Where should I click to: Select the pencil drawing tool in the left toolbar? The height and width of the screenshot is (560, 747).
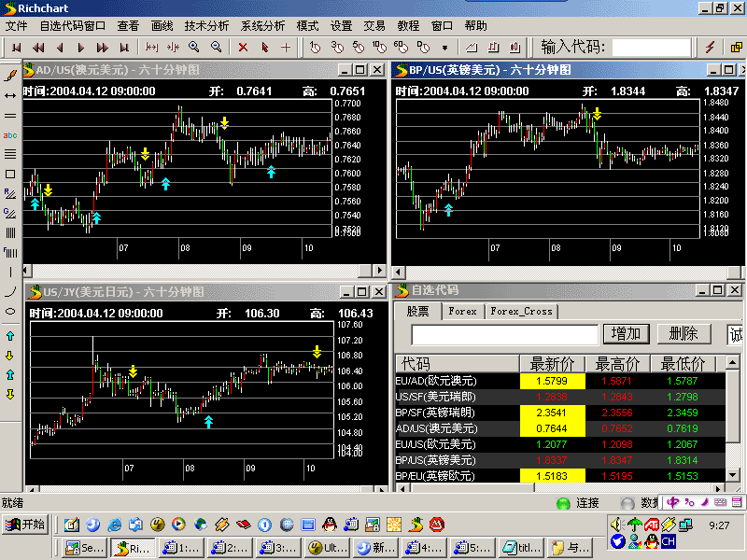pos(10,76)
